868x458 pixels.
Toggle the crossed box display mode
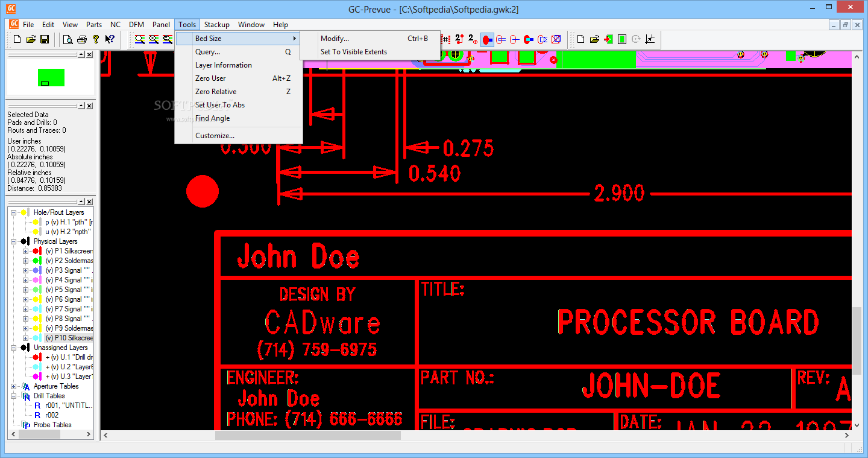point(556,39)
